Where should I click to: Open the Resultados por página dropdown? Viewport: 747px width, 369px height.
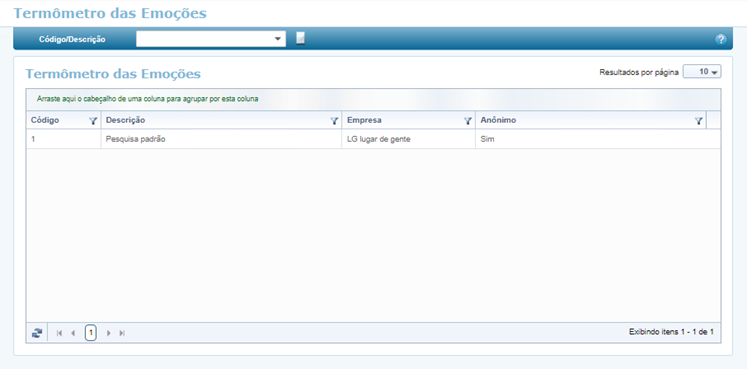click(x=702, y=72)
